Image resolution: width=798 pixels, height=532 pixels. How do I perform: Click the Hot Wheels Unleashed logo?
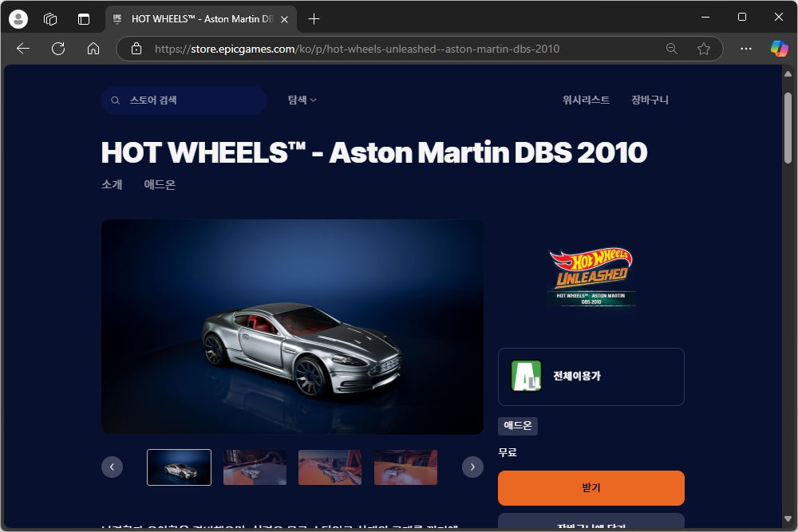(591, 278)
